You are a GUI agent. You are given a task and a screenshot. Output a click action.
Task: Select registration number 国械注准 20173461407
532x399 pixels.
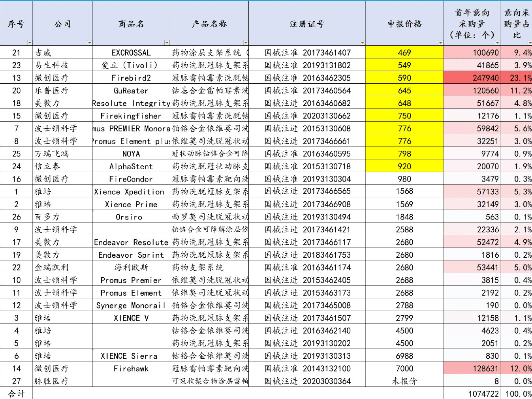307,52
